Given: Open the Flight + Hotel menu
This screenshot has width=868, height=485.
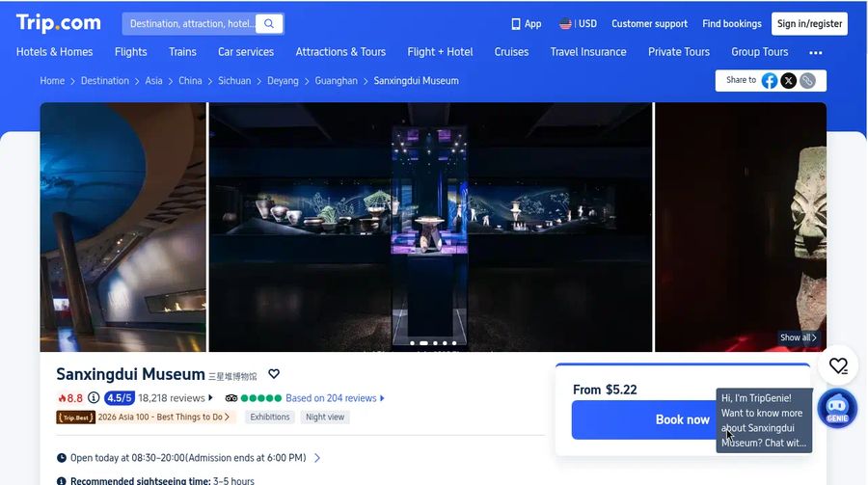Looking at the screenshot, I should pyautogui.click(x=440, y=52).
